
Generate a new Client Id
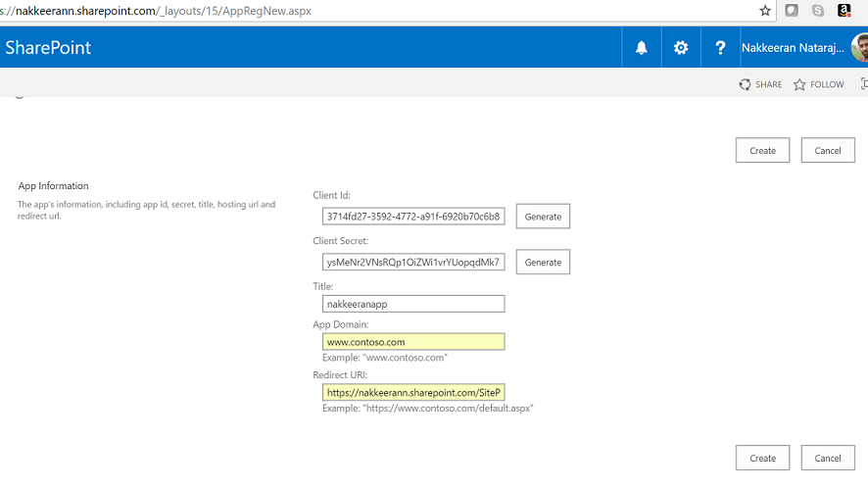click(543, 217)
